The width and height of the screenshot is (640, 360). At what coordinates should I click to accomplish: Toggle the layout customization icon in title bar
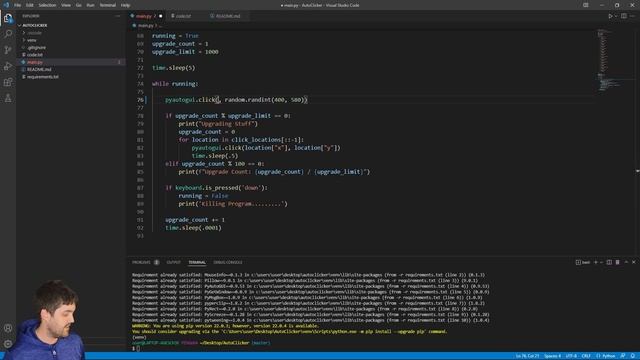pos(586,5)
